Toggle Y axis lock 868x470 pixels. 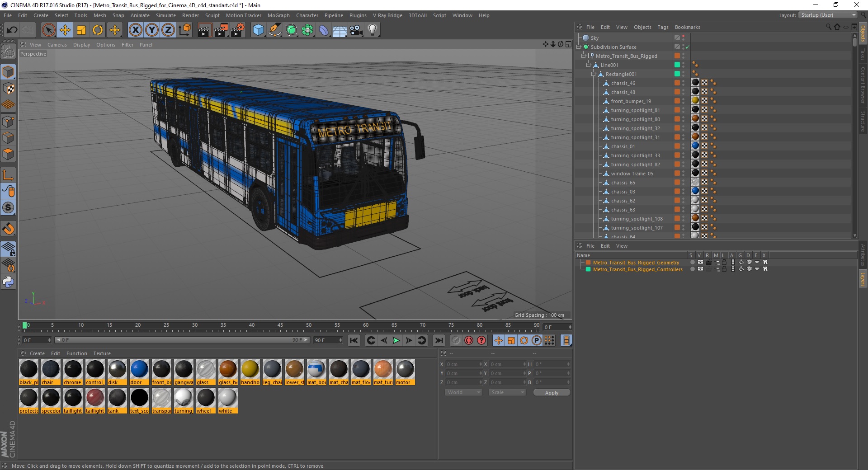[152, 30]
